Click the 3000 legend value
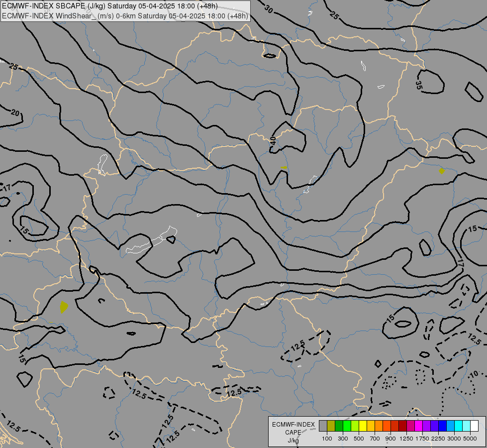Screen dimensions: 487x448 (x=454, y=439)
